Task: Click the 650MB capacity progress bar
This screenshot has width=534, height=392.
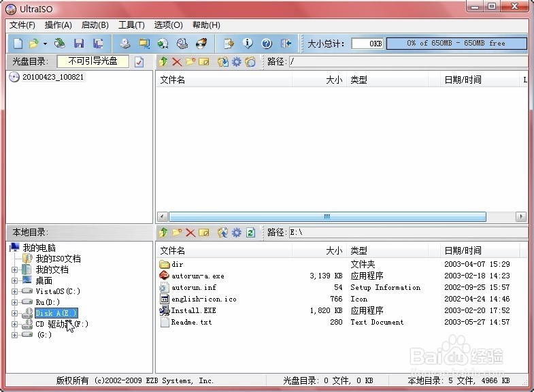Action: [x=456, y=44]
